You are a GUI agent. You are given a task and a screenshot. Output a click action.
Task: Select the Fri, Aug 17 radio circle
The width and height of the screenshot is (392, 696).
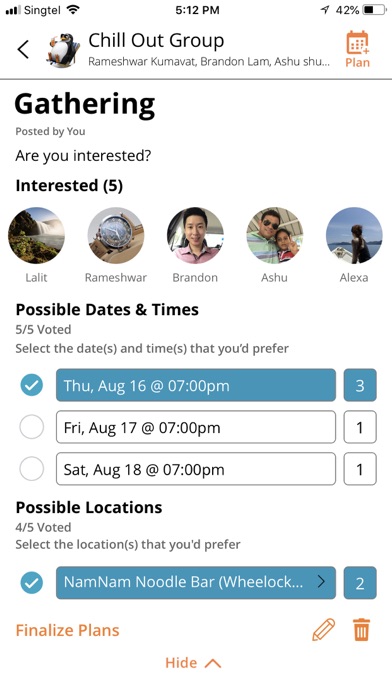(x=32, y=427)
